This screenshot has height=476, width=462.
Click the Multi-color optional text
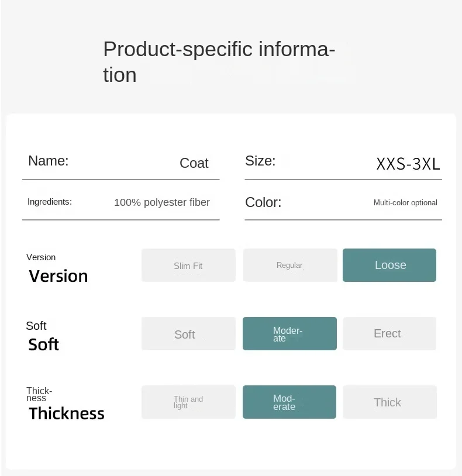pyautogui.click(x=405, y=203)
